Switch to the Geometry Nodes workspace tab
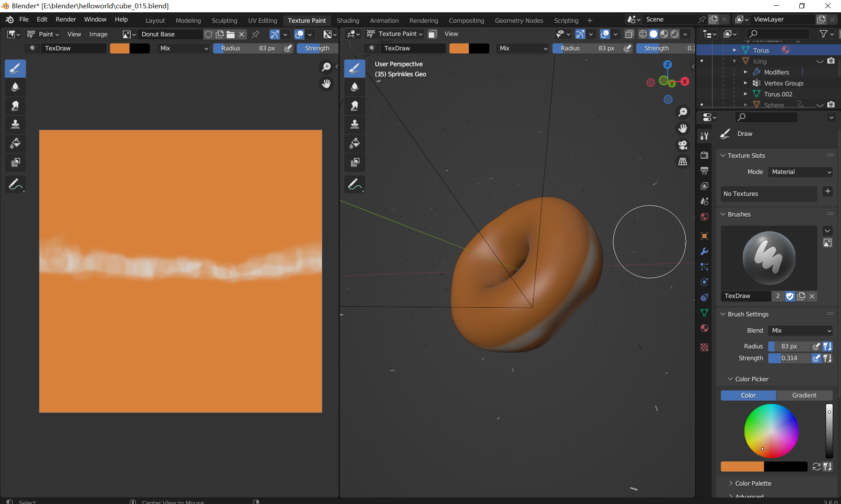841x504 pixels. pos(519,20)
